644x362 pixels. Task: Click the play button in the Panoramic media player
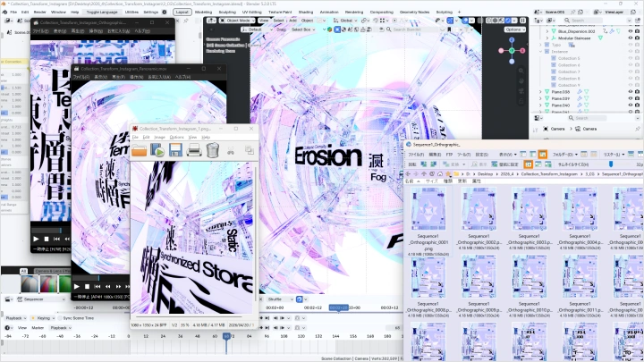coord(76,286)
